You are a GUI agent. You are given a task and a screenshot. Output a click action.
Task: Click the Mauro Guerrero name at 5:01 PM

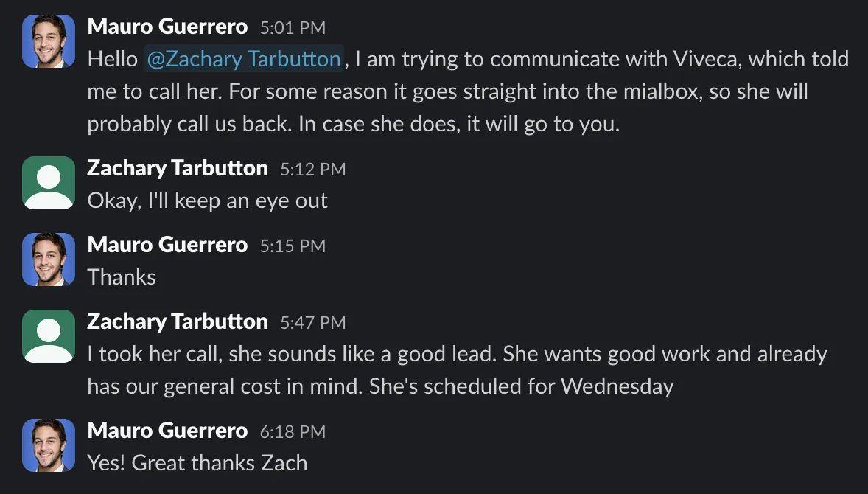167,27
